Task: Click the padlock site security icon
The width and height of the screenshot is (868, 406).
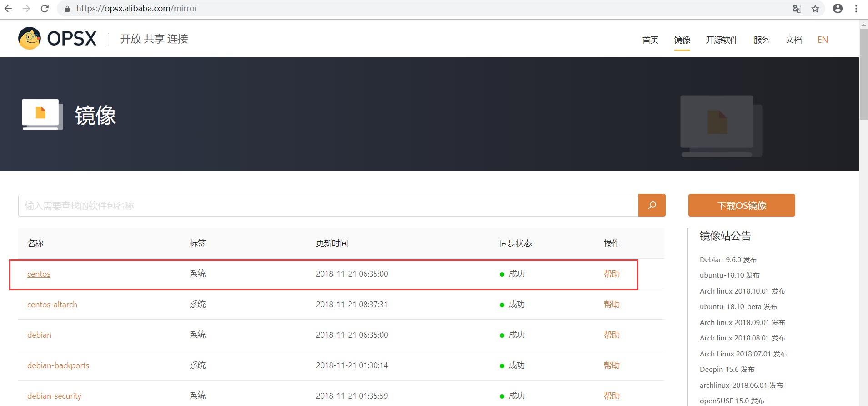Action: [67, 9]
